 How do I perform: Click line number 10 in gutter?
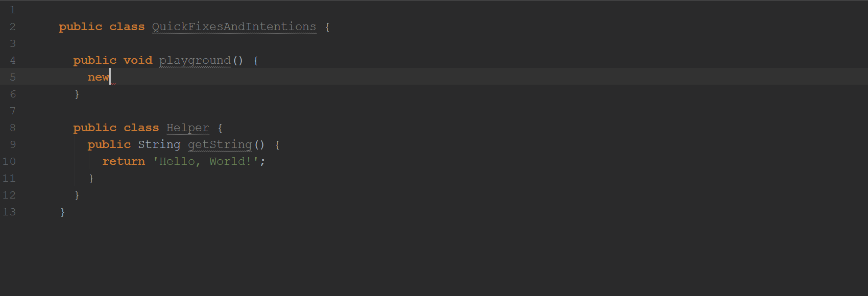pyautogui.click(x=9, y=161)
